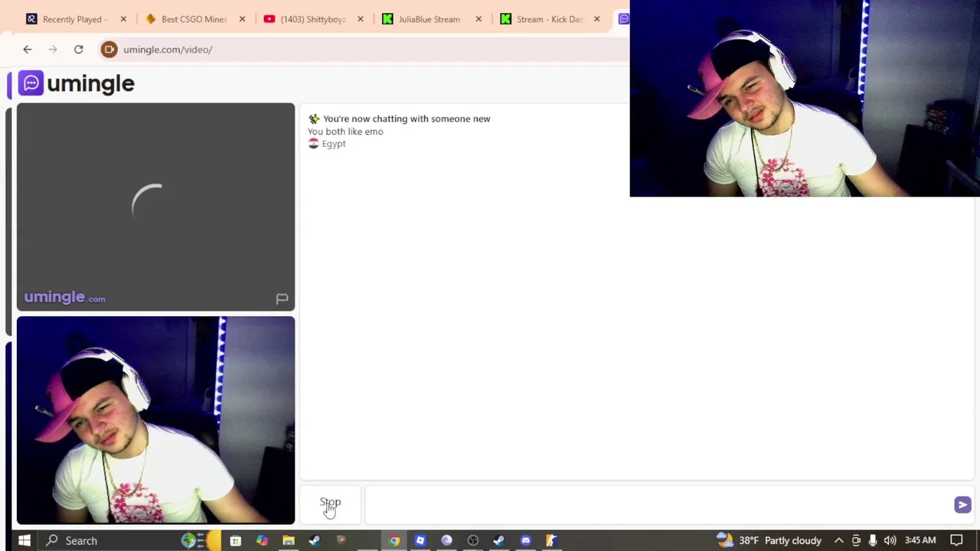
Task: Close the Best CSGO Mines tab
Action: [242, 19]
